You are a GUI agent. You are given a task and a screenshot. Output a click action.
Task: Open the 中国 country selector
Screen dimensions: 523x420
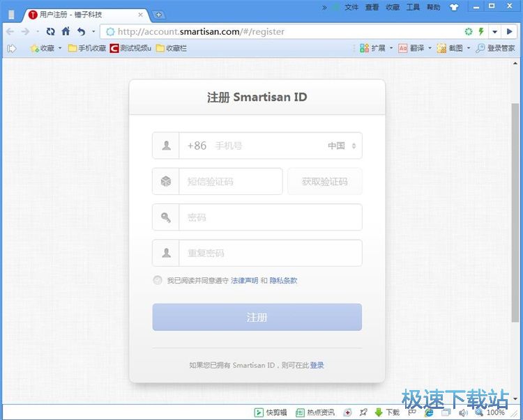pyautogui.click(x=342, y=146)
